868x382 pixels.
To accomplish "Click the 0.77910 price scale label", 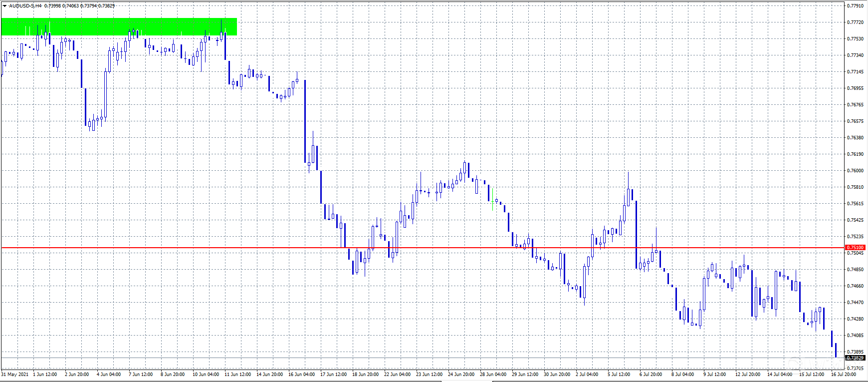I will pos(855,6).
